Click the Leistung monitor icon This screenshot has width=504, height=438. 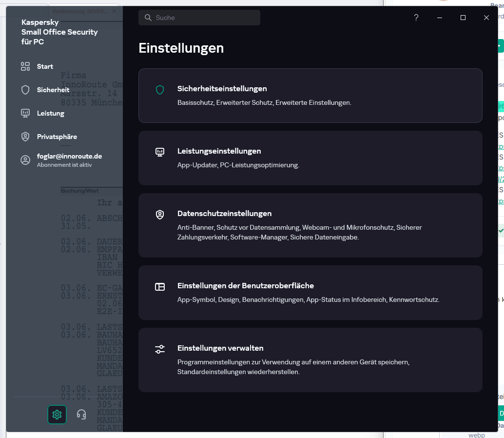[25, 113]
